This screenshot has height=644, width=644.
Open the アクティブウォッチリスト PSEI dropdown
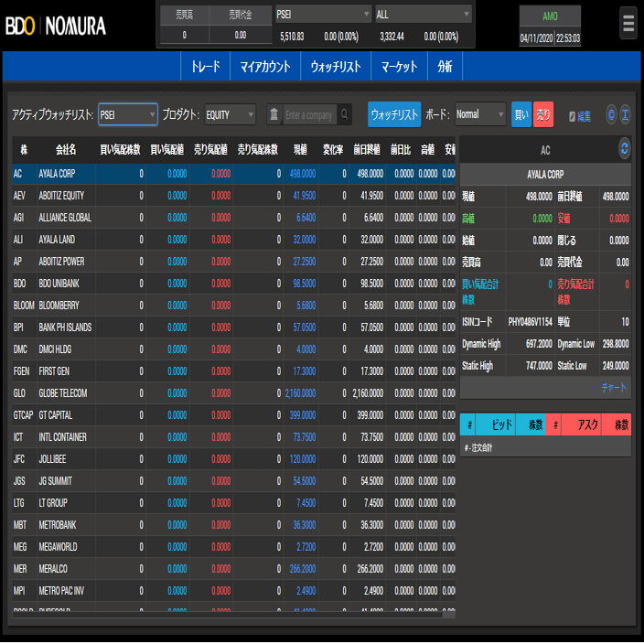click(128, 114)
